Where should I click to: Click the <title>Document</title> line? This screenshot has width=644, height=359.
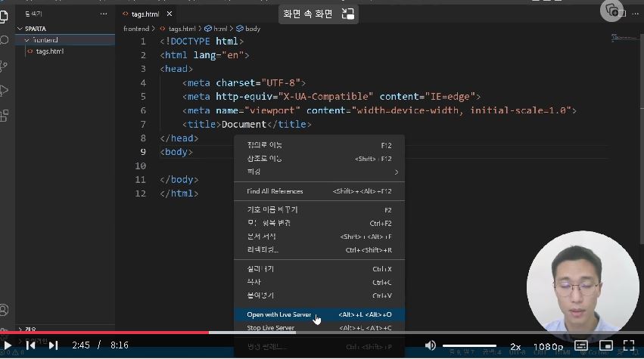tap(247, 124)
